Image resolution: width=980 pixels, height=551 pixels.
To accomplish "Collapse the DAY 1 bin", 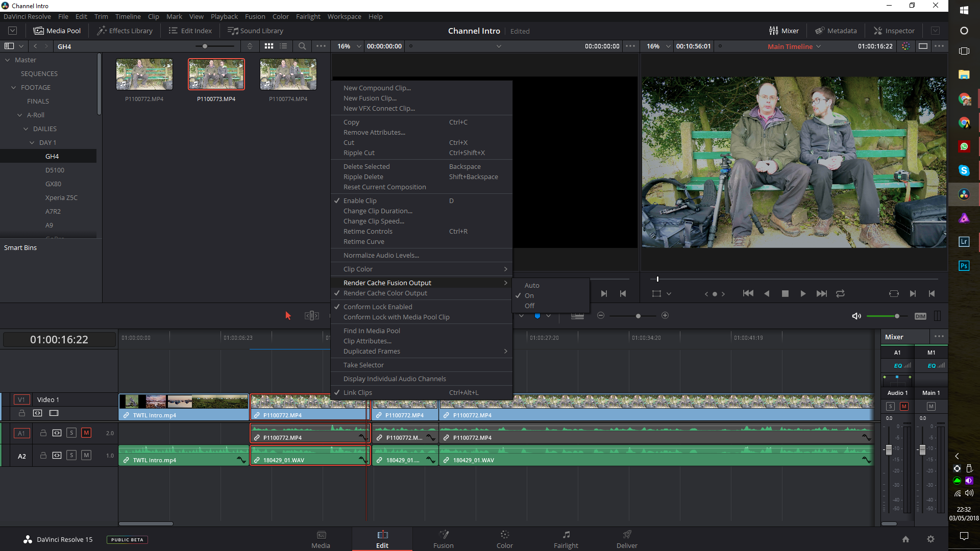I will [x=32, y=142].
